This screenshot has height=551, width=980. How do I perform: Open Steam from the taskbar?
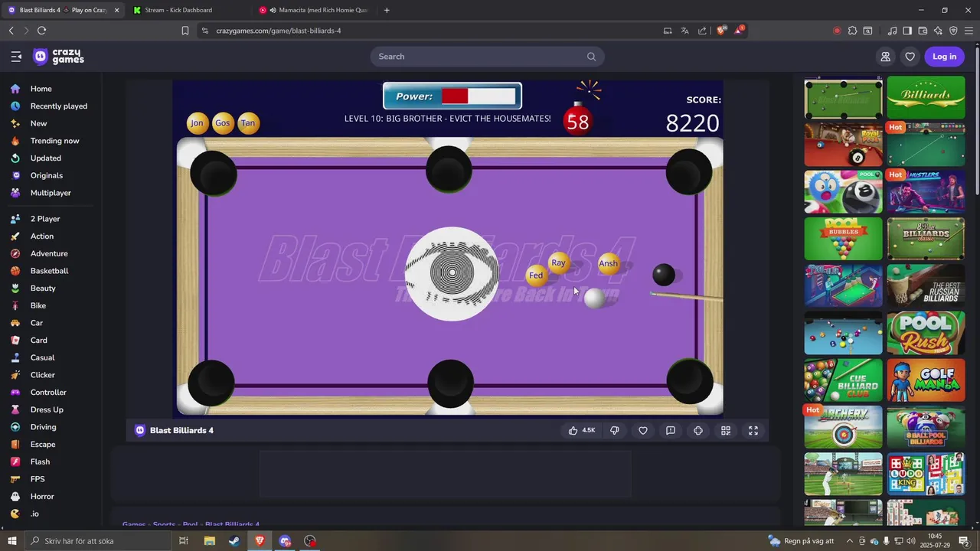pyautogui.click(x=234, y=541)
